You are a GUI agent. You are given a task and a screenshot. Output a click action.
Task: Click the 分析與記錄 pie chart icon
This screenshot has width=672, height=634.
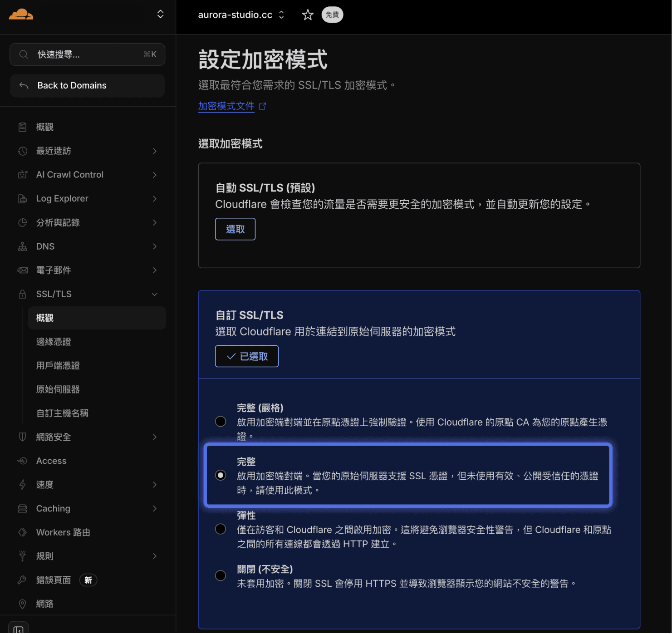22,222
